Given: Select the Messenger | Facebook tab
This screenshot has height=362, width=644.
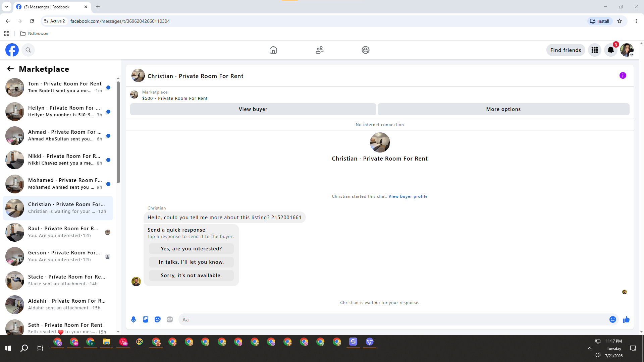Looking at the screenshot, I should (52, 7).
